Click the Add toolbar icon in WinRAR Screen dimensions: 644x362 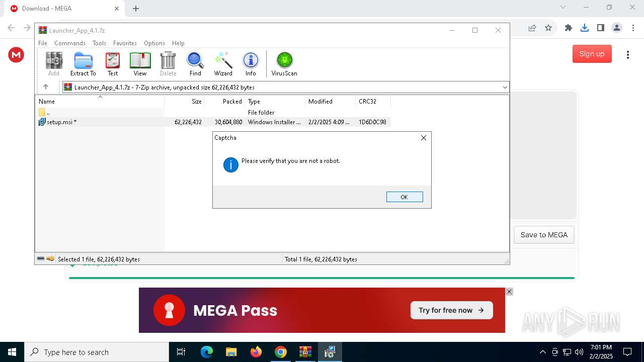[54, 64]
